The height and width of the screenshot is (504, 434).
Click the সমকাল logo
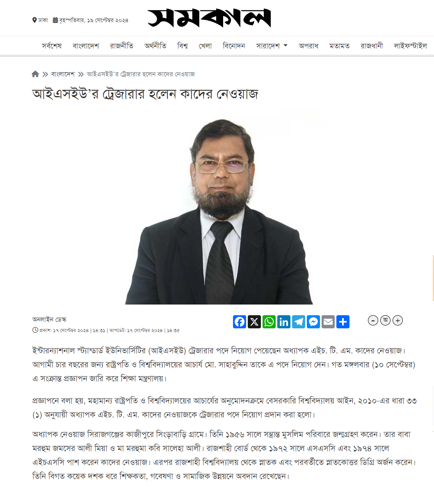click(x=209, y=18)
